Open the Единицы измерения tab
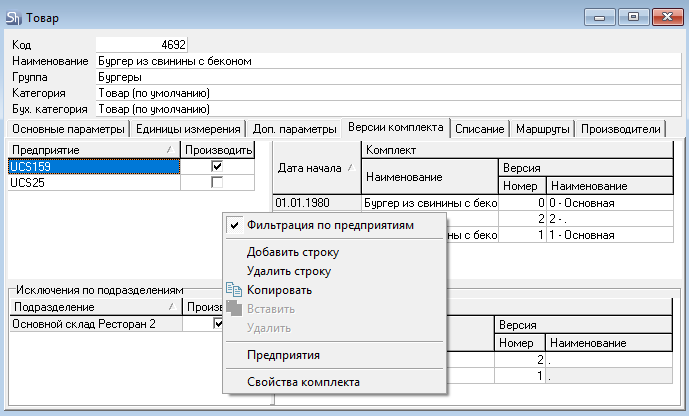689x416 pixels. (x=188, y=129)
